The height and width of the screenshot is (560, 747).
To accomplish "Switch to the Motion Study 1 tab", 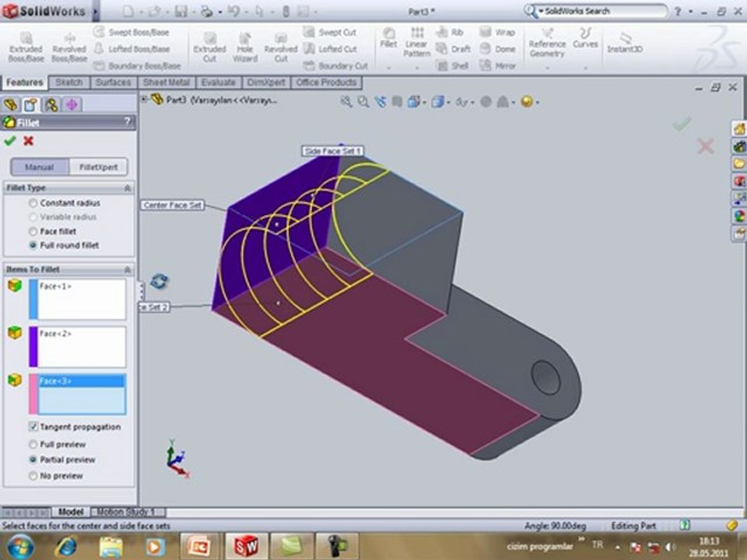I will click(x=126, y=512).
